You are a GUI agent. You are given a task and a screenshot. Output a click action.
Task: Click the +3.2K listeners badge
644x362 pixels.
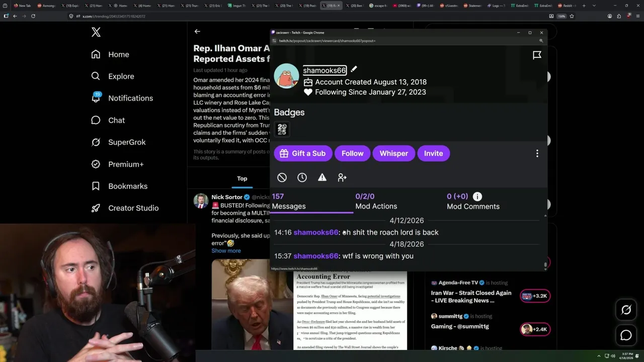pos(535,296)
